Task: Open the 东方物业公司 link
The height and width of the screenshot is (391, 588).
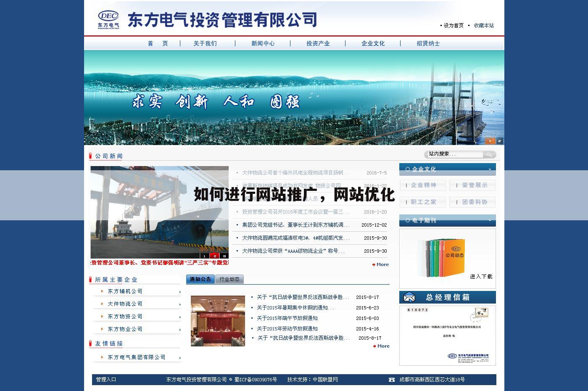Action: tap(125, 329)
